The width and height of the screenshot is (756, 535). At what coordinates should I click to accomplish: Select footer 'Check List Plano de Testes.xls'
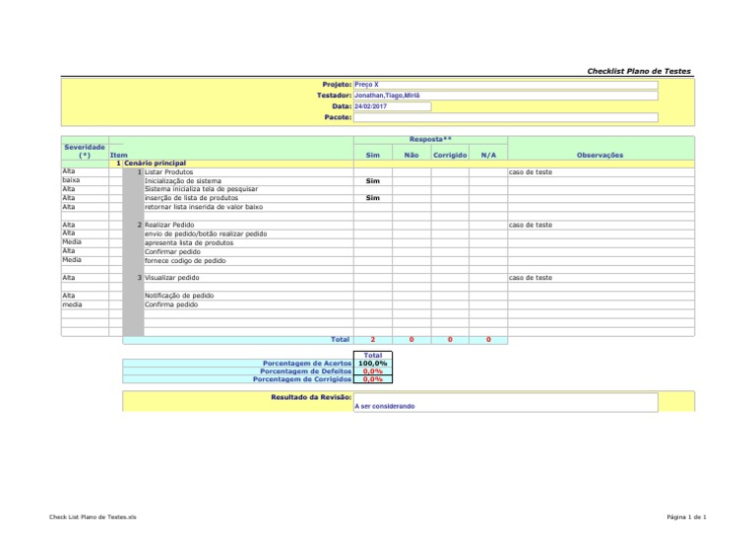point(93,517)
